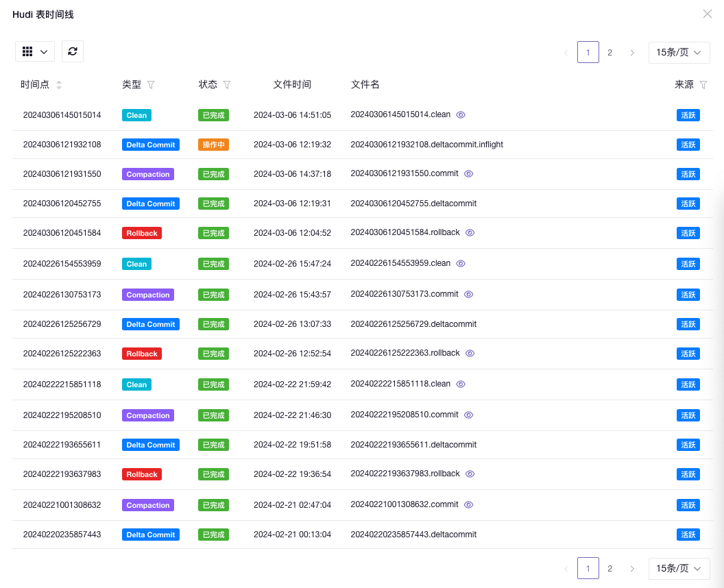
Task: Go to page 2 in the bottom pagination
Action: tap(610, 568)
